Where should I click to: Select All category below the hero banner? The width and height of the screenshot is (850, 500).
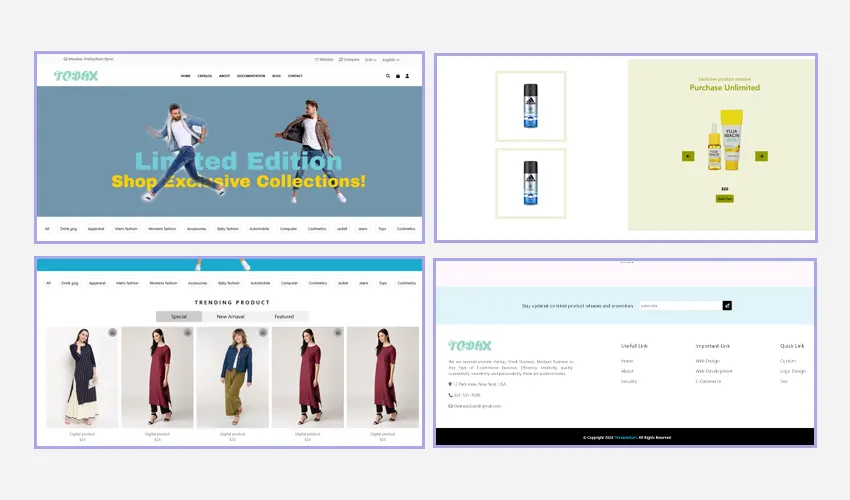coord(47,229)
